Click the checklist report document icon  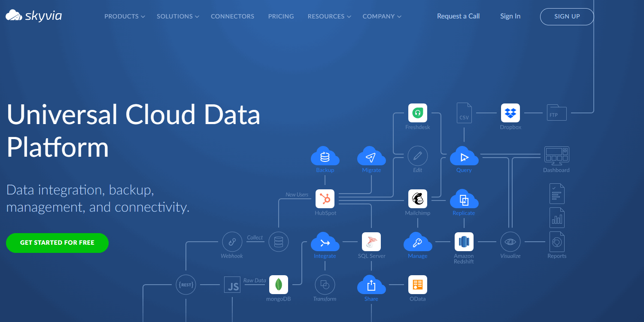[557, 194]
